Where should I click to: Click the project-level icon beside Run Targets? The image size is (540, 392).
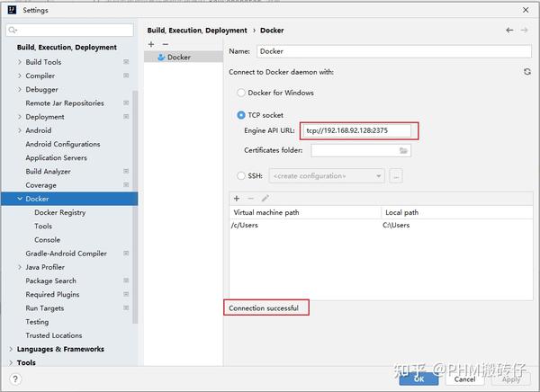[126, 307]
